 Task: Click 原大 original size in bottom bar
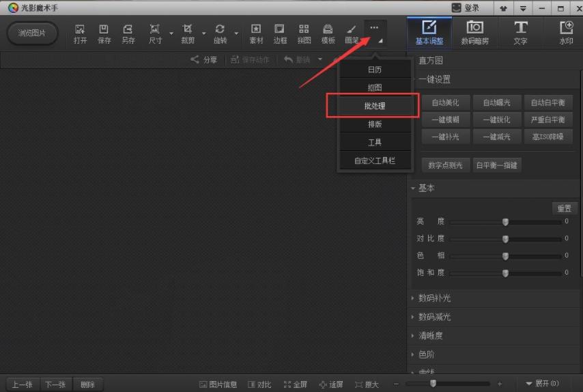pyautogui.click(x=367, y=384)
